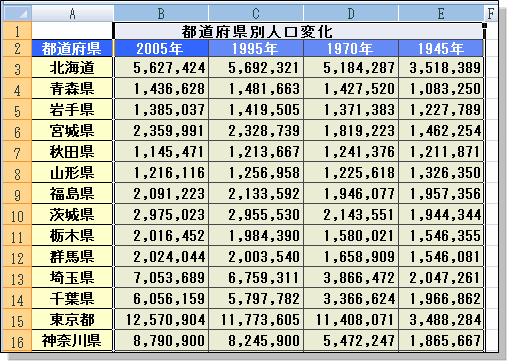Click the cell showing 12,570,904
The width and height of the screenshot is (507, 361).
pos(161,320)
